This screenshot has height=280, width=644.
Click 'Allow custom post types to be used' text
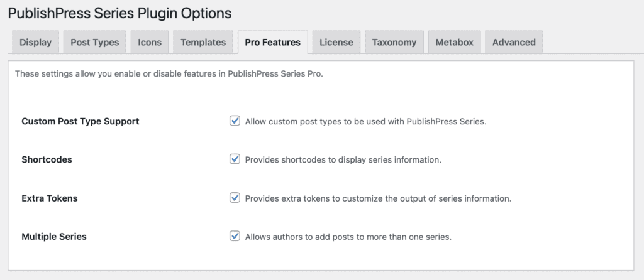click(x=365, y=121)
